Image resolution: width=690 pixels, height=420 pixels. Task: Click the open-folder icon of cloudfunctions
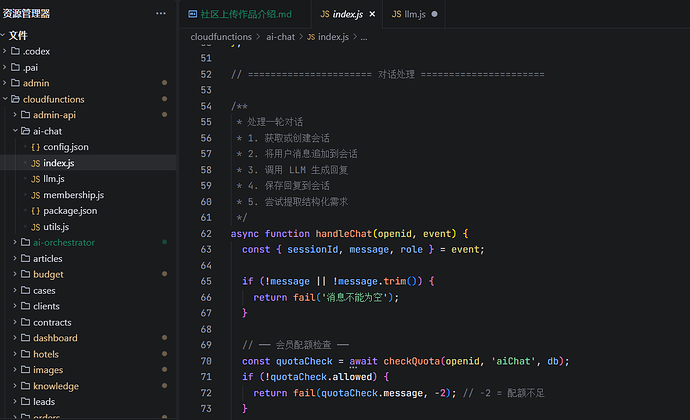pos(15,99)
